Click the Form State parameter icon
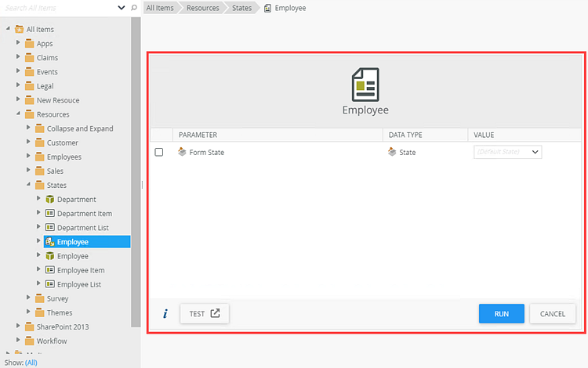Image resolution: width=588 pixels, height=368 pixels. click(182, 152)
